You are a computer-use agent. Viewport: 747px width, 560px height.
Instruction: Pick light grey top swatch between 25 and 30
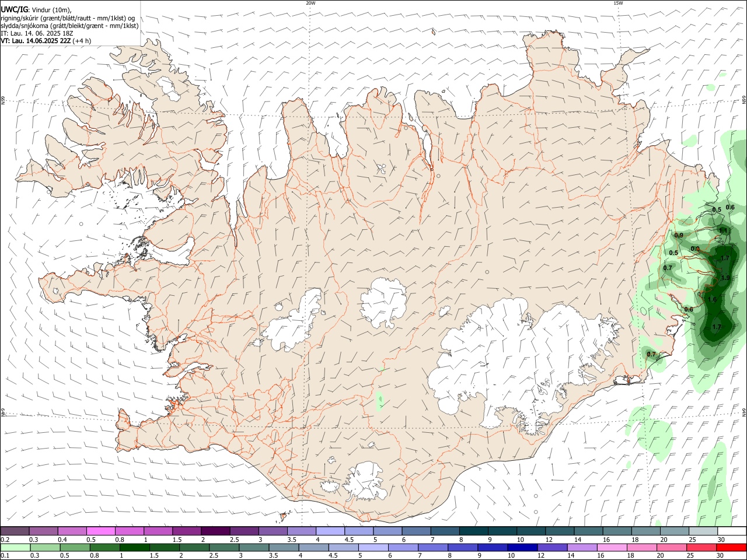[703, 531]
